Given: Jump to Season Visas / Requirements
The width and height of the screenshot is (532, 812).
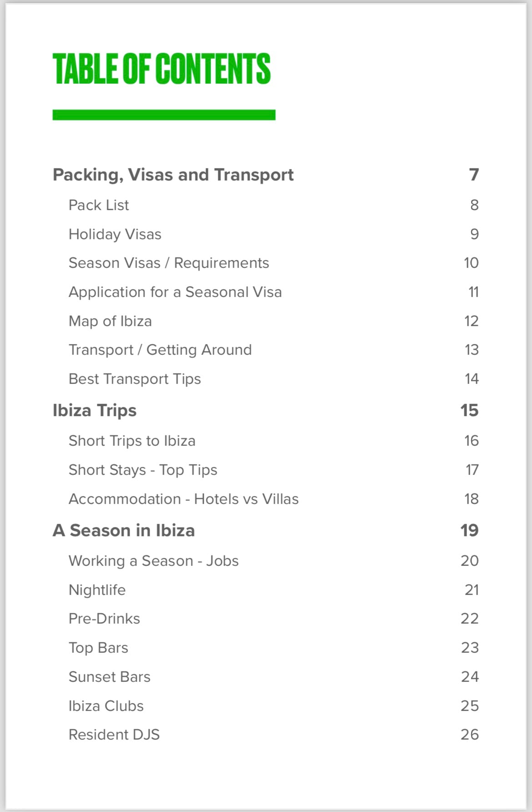Looking at the screenshot, I should point(169,263).
